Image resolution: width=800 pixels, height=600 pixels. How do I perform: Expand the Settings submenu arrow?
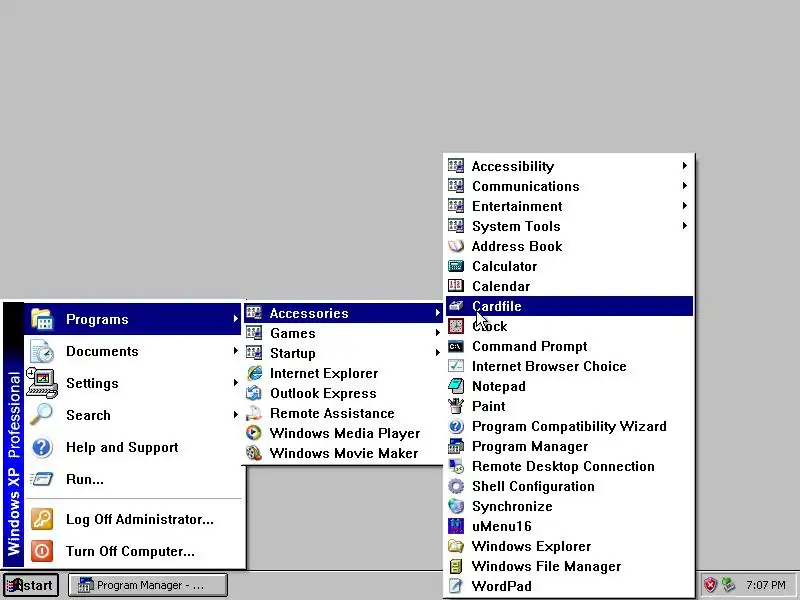point(235,383)
